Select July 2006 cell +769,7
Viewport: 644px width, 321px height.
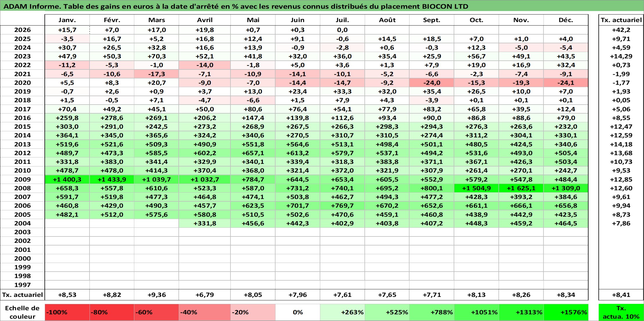(x=342, y=206)
